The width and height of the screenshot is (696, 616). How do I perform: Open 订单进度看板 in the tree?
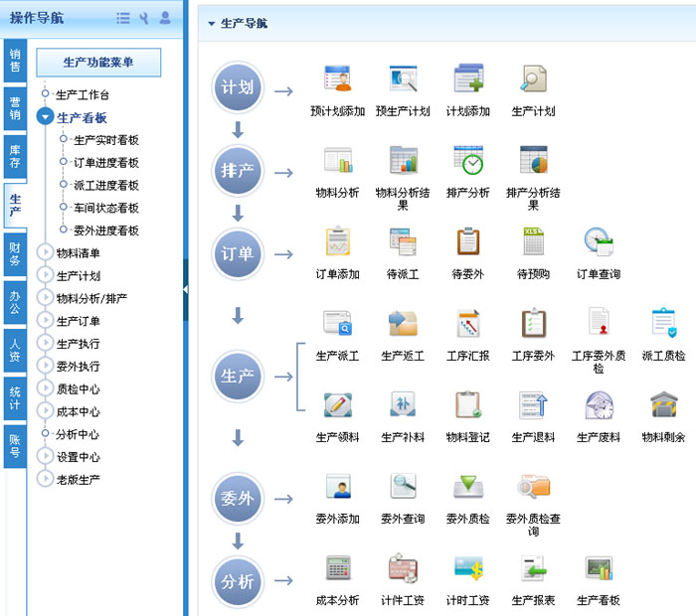tap(105, 163)
